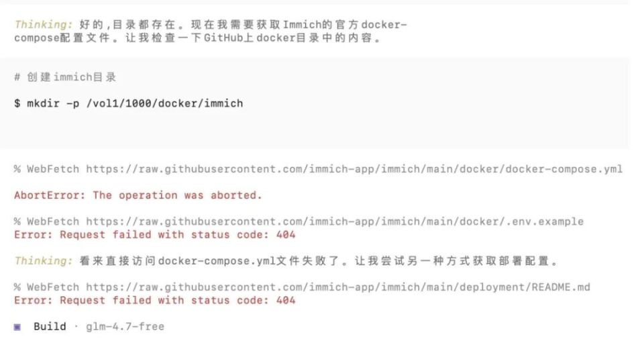Open the glm-4.7-free model selector

(x=125, y=327)
